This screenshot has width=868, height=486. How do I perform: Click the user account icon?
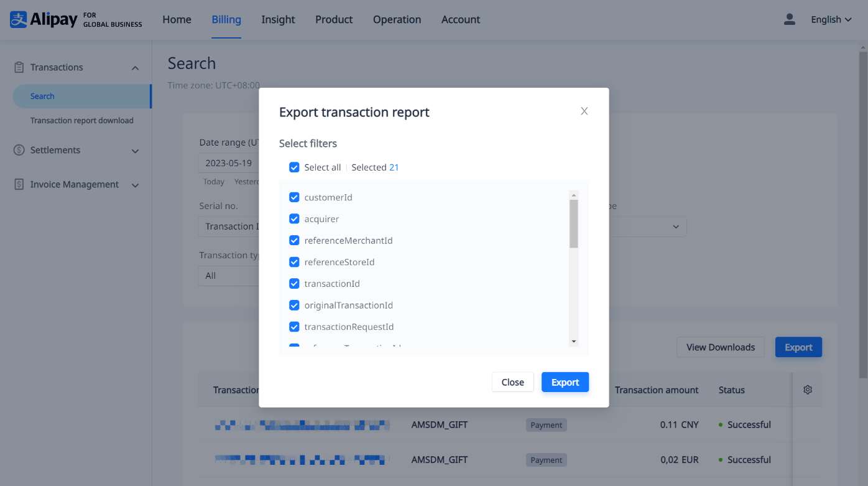[x=789, y=19]
